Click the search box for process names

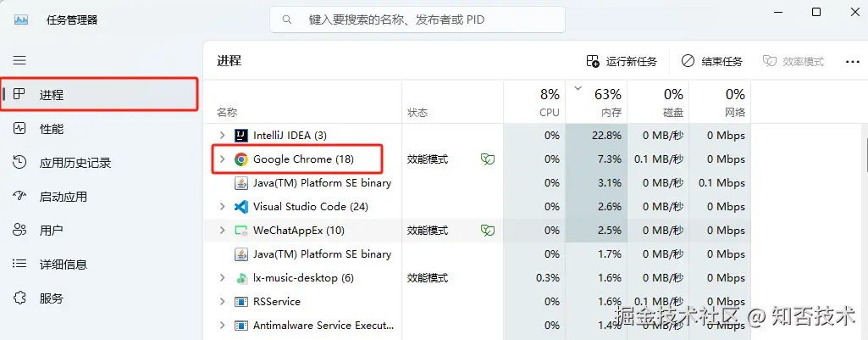418,19
